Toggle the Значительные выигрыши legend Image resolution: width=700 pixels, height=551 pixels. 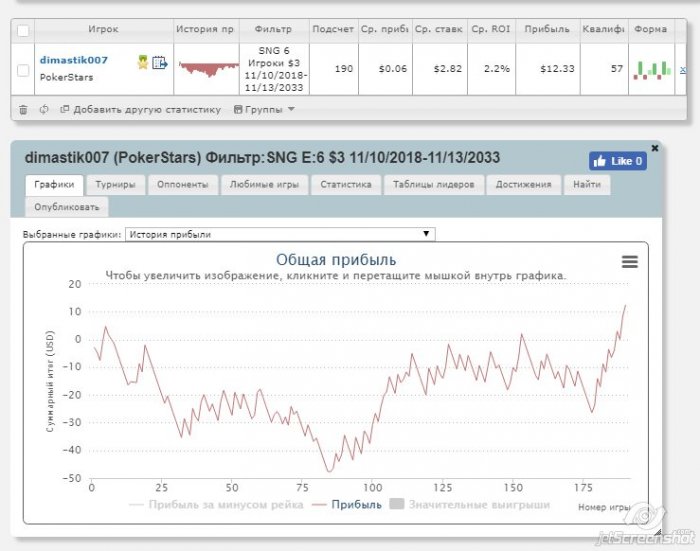[470, 505]
